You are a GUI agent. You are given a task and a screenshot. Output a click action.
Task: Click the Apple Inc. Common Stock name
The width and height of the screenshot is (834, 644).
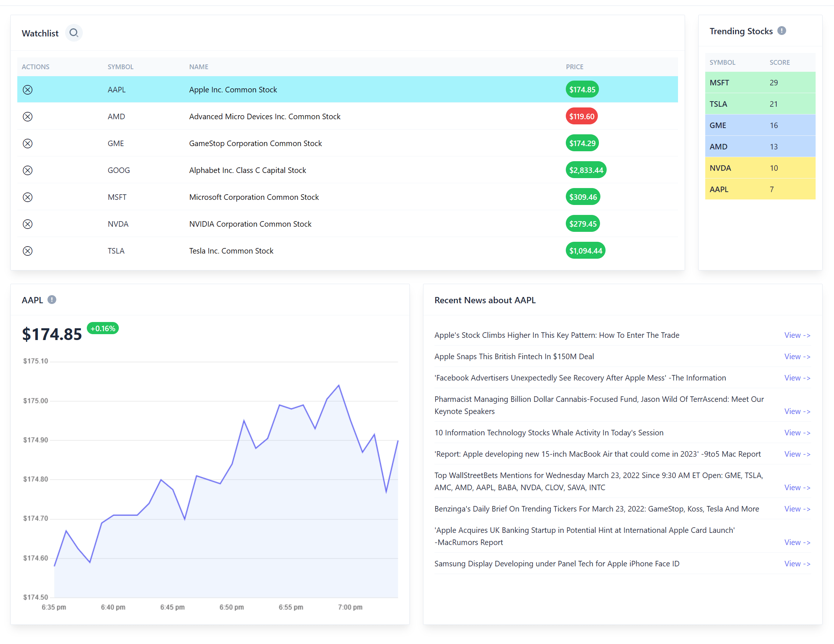click(233, 90)
